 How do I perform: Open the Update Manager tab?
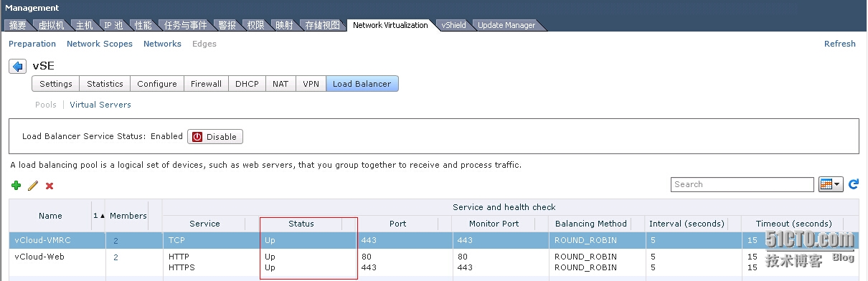tap(506, 25)
